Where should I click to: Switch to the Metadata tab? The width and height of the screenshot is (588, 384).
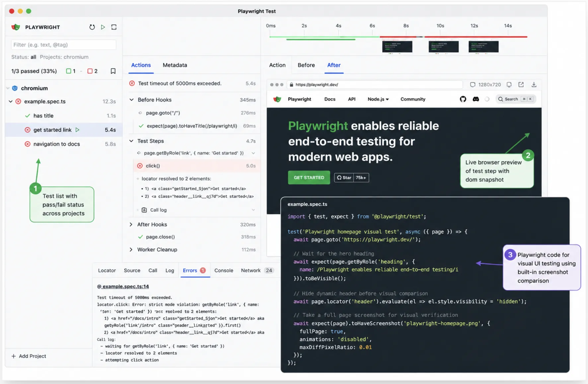(175, 65)
